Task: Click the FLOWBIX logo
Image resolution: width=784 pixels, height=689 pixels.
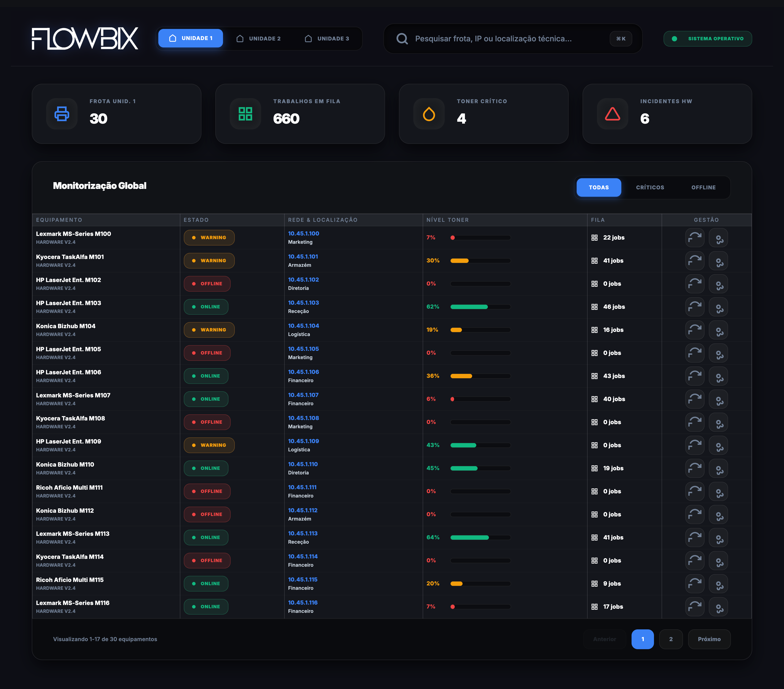Action: tap(85, 38)
